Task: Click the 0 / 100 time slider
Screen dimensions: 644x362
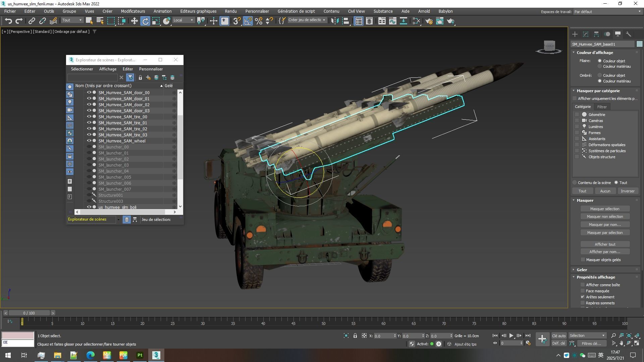Action: tap(29, 313)
